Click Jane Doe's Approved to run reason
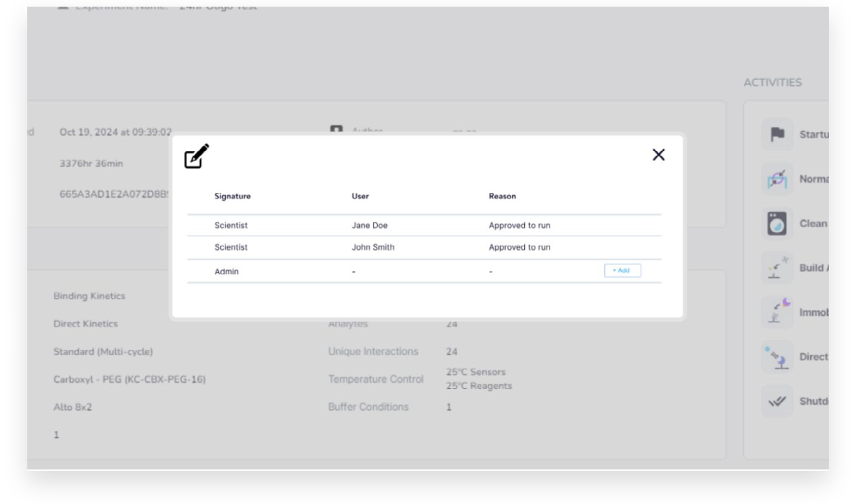Image resolution: width=861 pixels, height=504 pixels. [519, 225]
